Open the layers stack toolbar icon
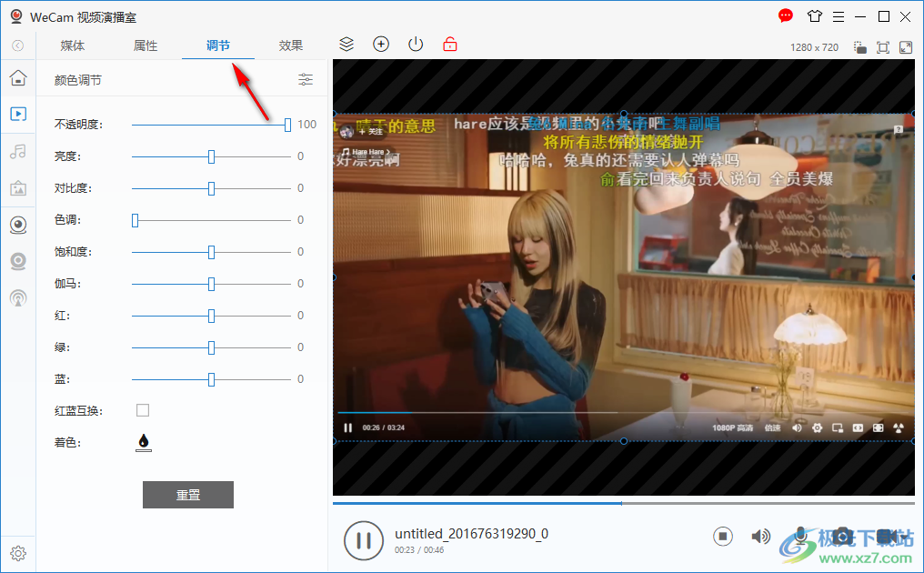 click(x=346, y=45)
